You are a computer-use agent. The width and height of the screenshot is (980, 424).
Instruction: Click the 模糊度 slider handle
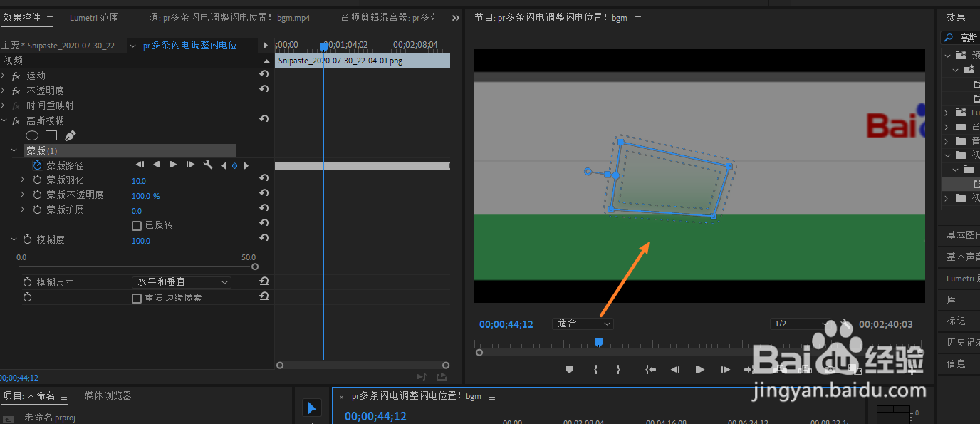255,267
